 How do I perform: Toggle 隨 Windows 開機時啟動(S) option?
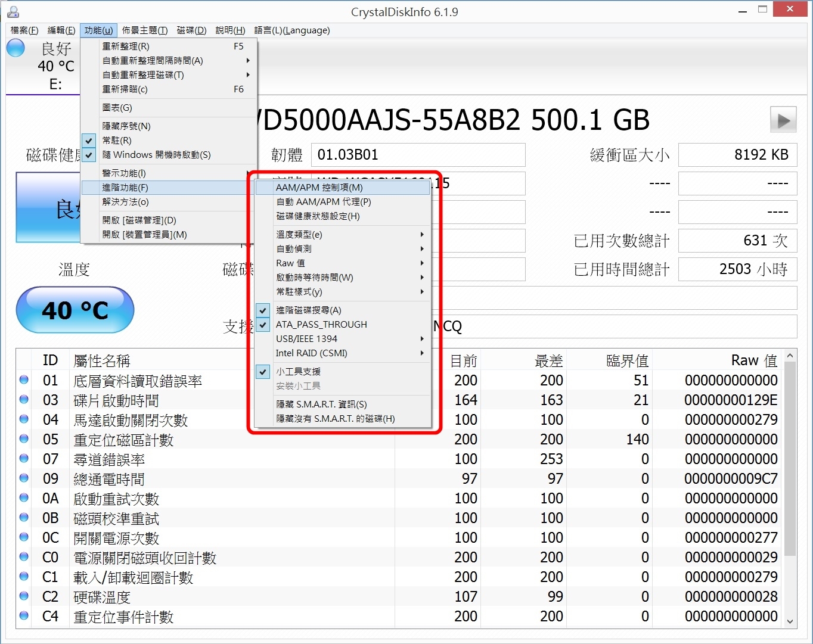pos(169,155)
